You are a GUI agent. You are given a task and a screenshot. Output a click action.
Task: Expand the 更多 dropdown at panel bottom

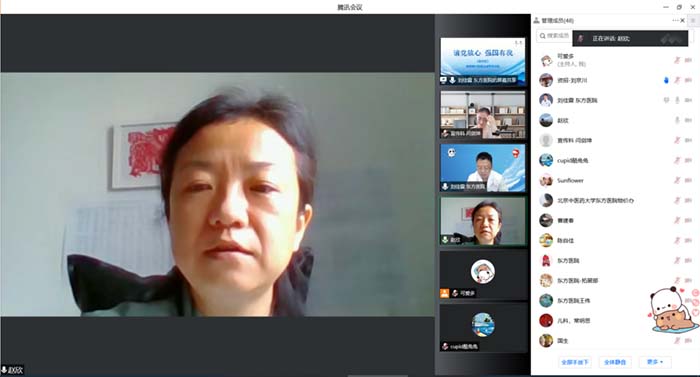(655, 362)
